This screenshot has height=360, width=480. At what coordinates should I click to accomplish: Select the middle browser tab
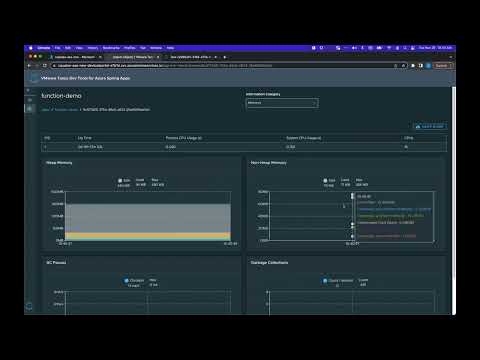point(133,57)
